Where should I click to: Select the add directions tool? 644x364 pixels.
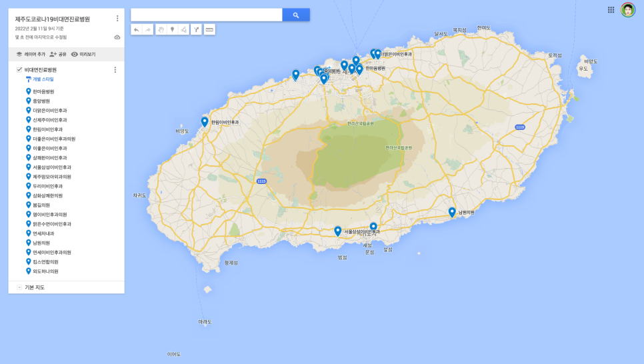coord(196,29)
